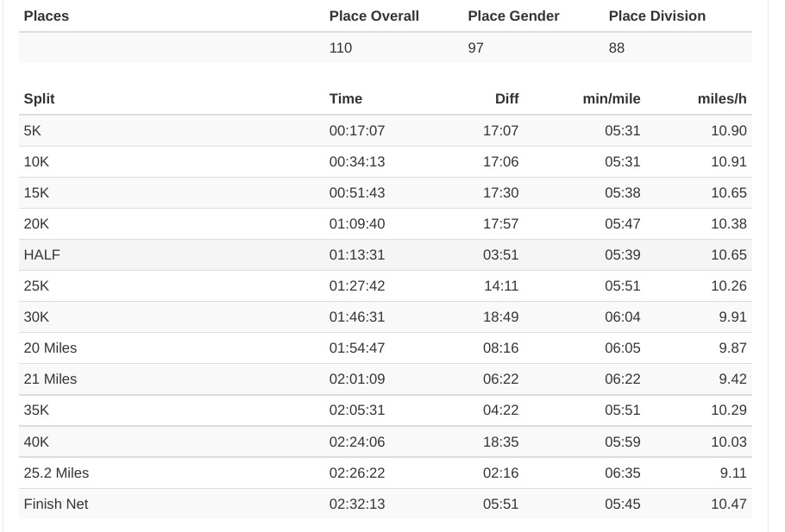Click the 5K split label
The image size is (785, 532).
(34, 130)
